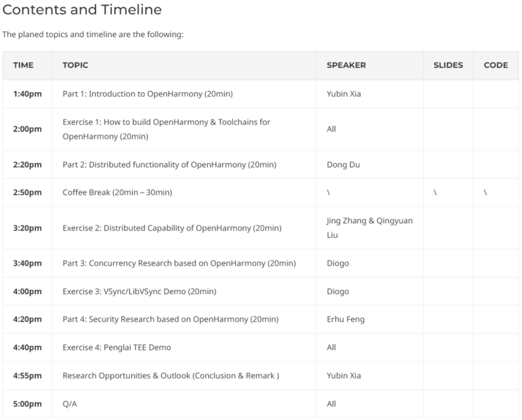Click Yubin Xia in the 1:40pm row
Image resolution: width=522 pixels, height=420 pixels.
(x=344, y=94)
